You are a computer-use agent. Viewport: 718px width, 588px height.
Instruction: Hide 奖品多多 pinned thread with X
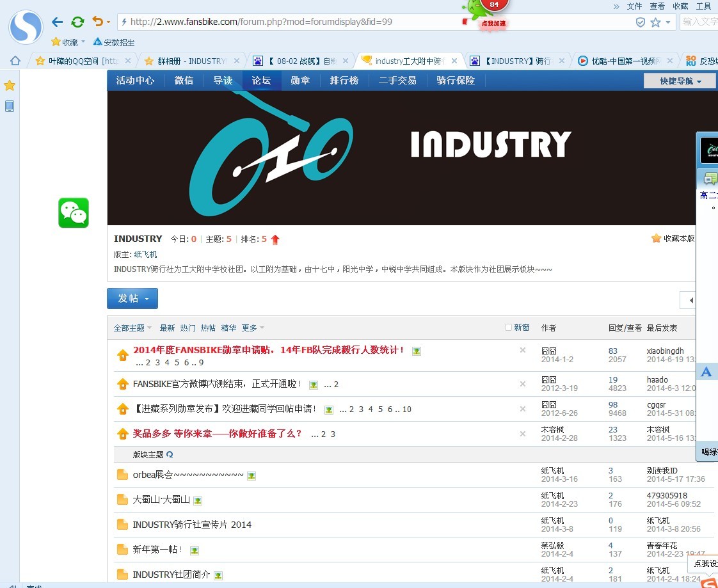[522, 434]
